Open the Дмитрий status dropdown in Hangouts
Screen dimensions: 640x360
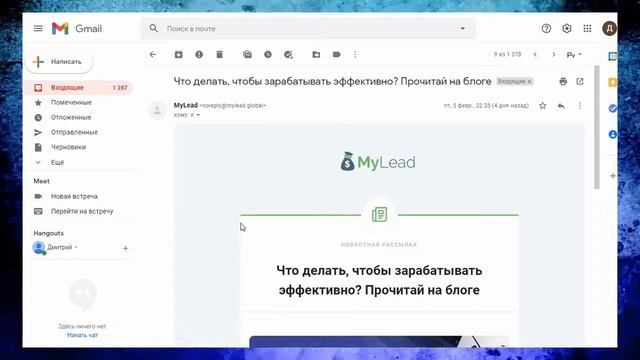[76, 247]
